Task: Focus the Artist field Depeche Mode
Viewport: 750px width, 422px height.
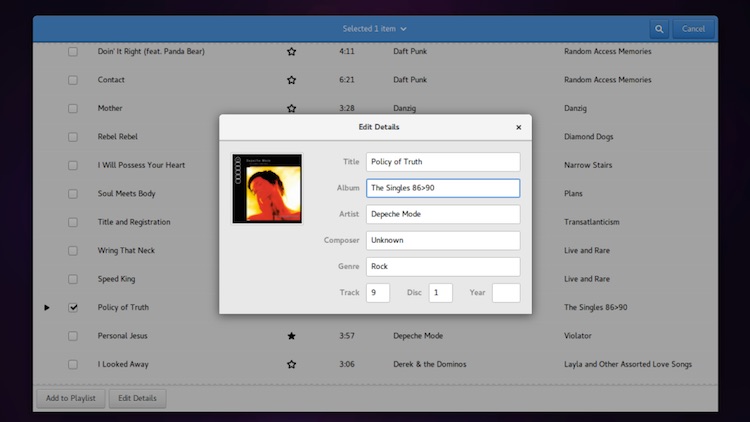Action: (x=443, y=214)
